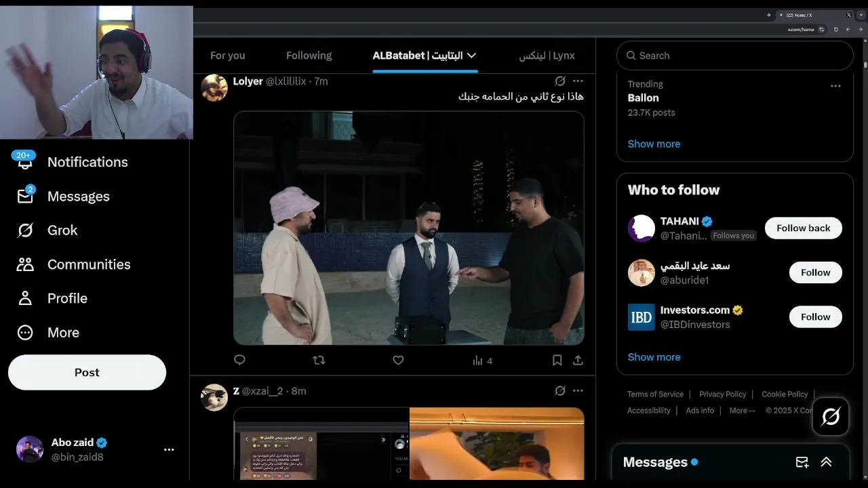The image size is (868, 488).
Task: Open Privacy Policy link
Action: pos(722,394)
